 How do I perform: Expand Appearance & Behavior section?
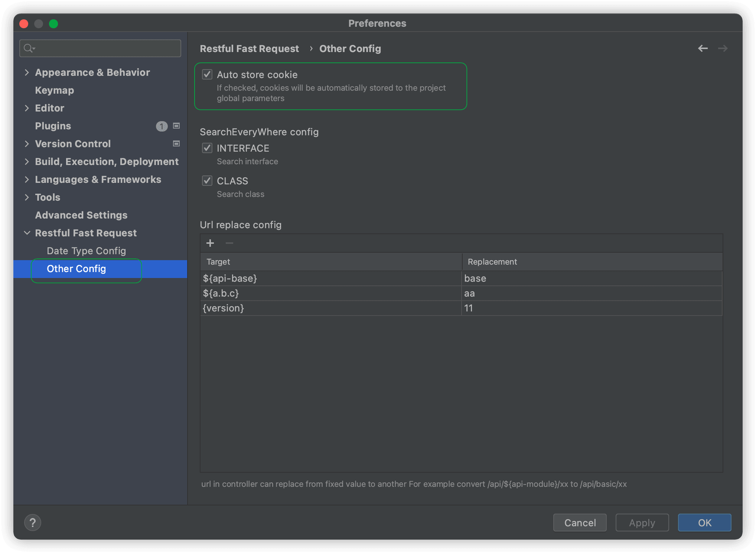(27, 72)
